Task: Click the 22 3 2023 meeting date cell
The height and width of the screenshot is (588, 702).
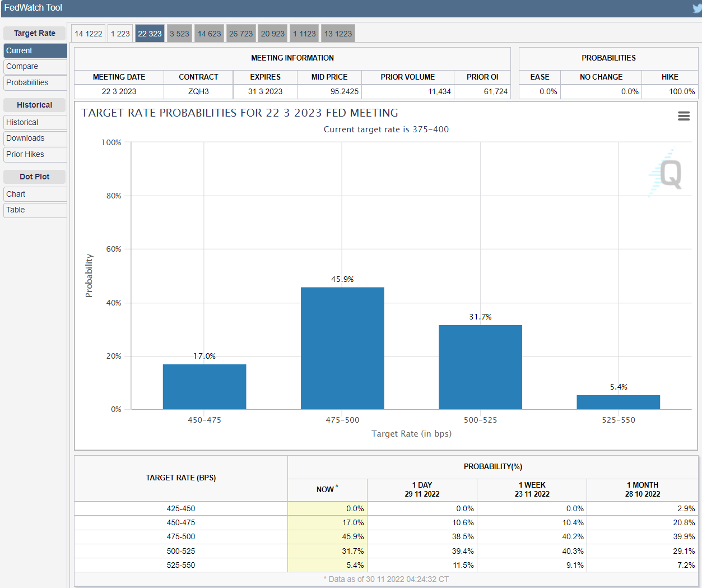Action: (119, 91)
